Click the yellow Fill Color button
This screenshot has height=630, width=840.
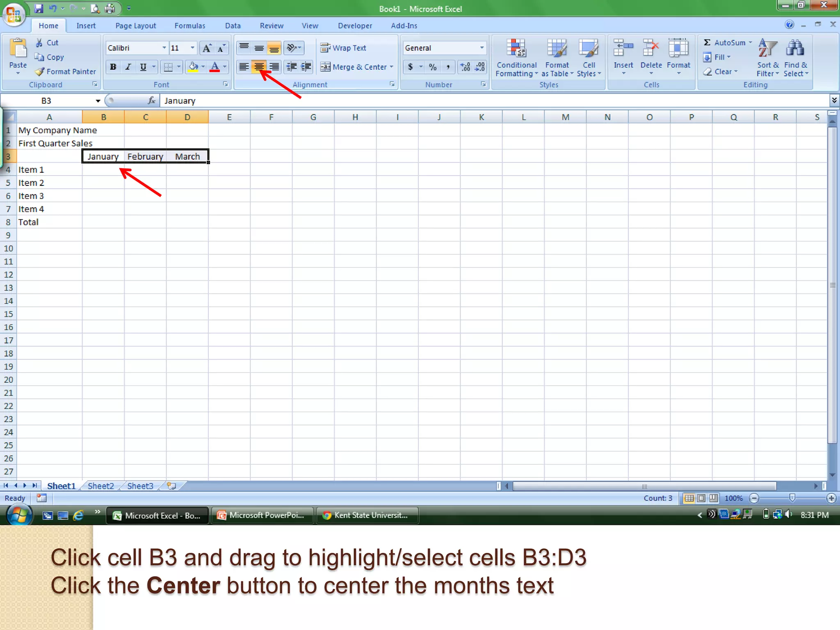(193, 67)
